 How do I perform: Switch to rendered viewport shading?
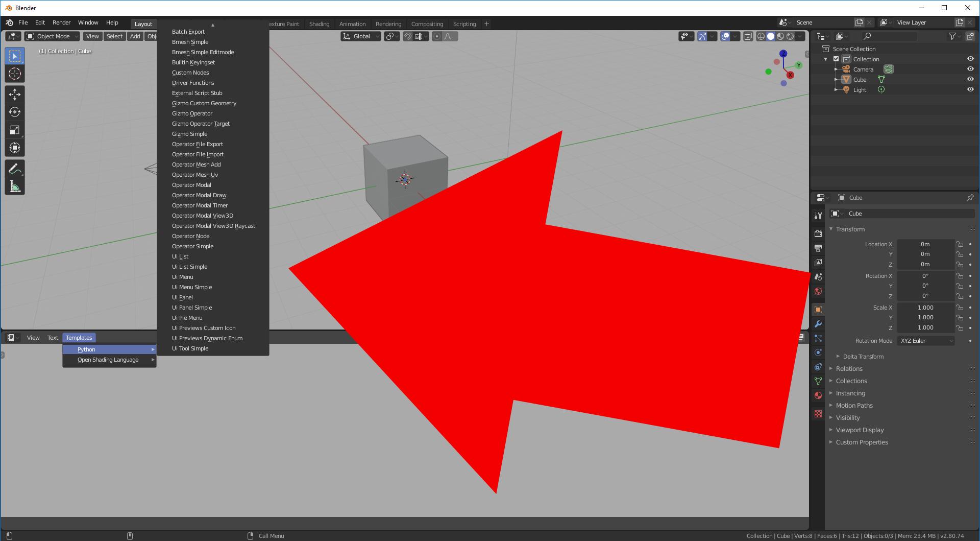pyautogui.click(x=790, y=36)
